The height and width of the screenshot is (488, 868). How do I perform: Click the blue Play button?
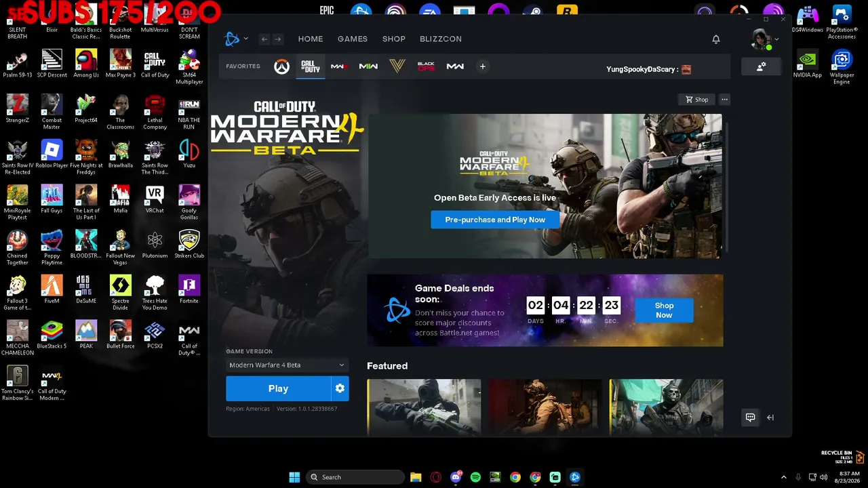(278, 388)
